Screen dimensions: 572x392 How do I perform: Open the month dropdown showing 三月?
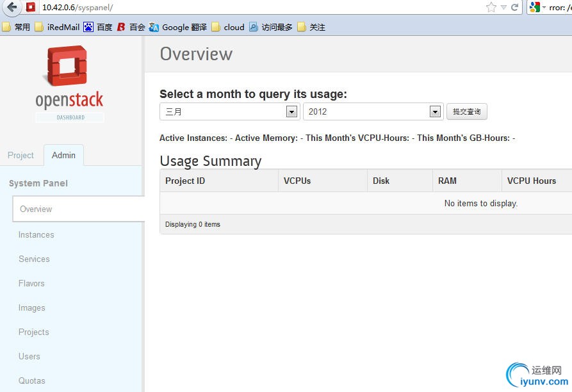tap(230, 111)
